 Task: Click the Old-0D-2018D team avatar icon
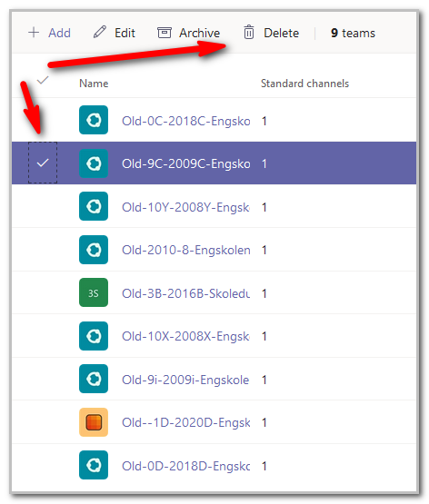[x=94, y=465]
